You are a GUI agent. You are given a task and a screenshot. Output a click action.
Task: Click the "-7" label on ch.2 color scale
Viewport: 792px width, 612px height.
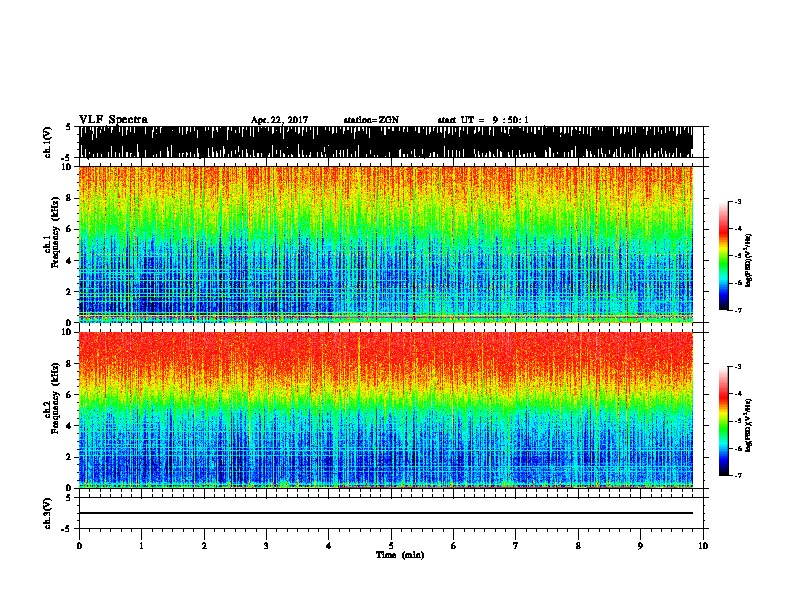coord(738,475)
